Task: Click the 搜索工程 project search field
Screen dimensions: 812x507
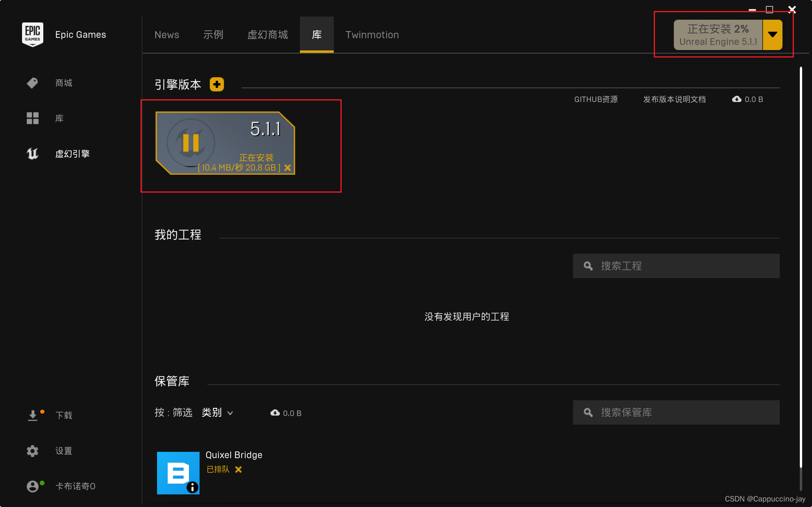Action: [676, 266]
